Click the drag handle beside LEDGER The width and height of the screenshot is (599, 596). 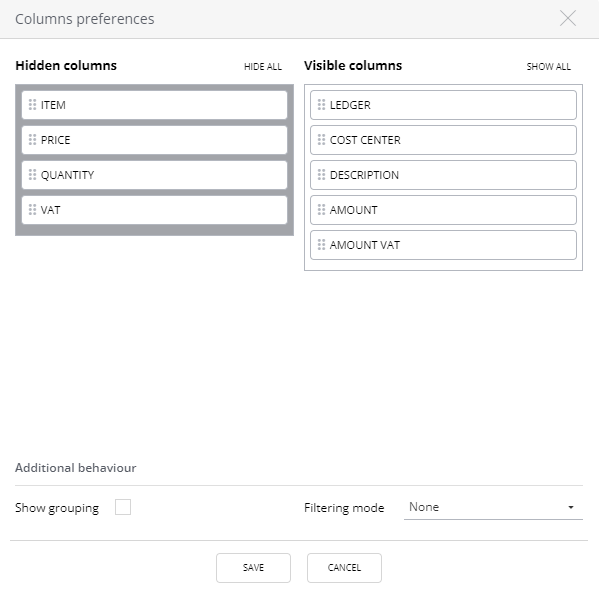[x=321, y=105]
